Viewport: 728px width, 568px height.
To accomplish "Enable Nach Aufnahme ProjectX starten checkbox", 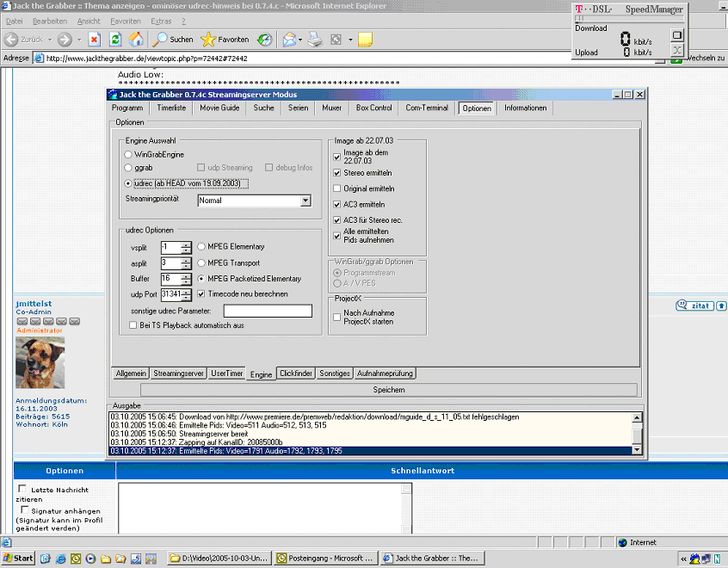I will pos(337,318).
